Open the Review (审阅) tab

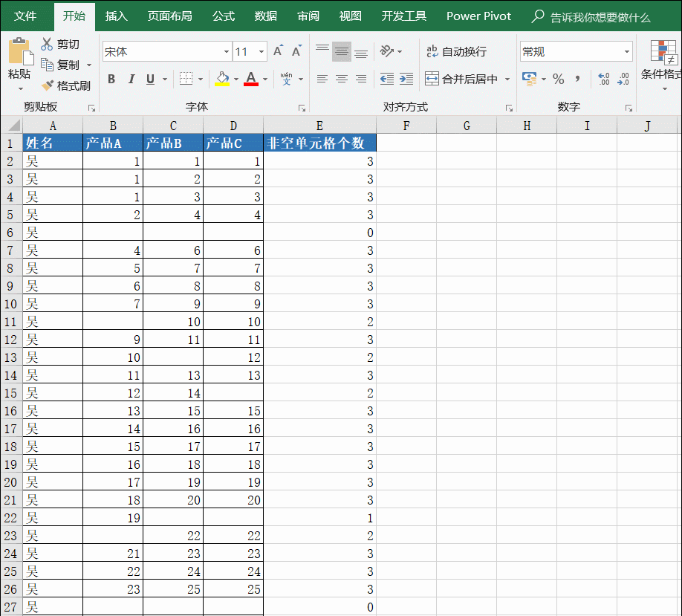(308, 16)
